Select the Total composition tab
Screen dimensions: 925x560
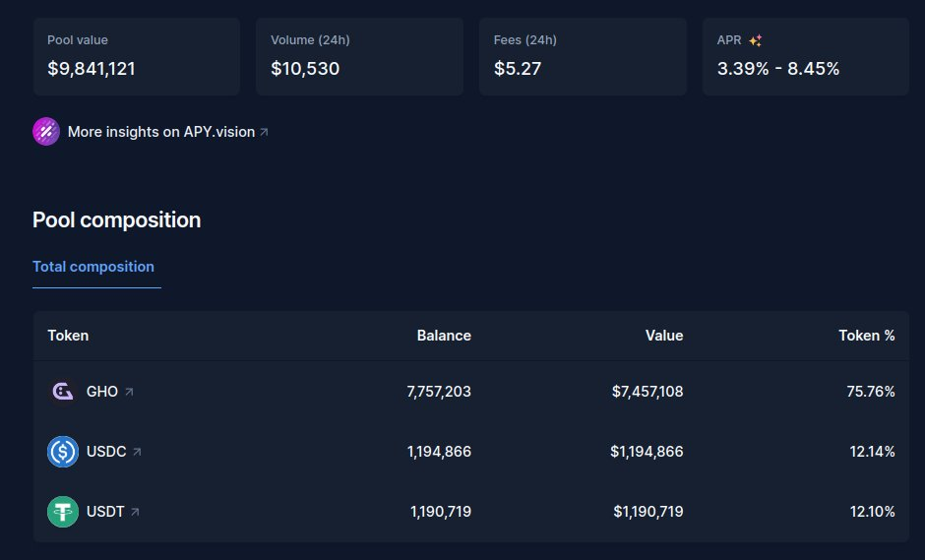coord(93,267)
